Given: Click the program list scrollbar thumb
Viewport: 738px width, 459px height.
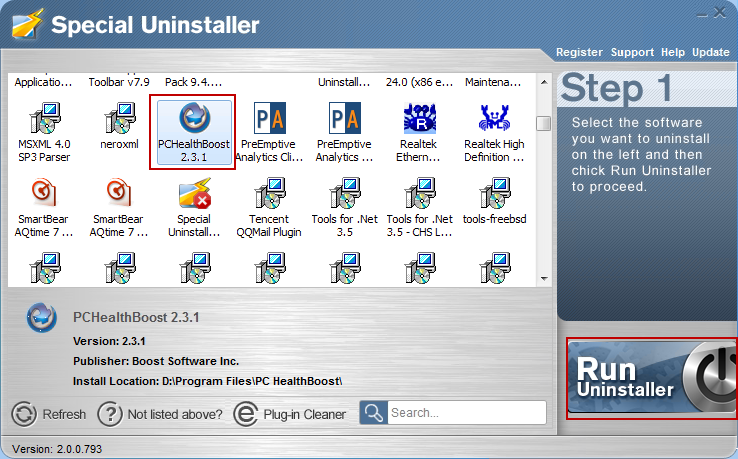Looking at the screenshot, I should click(x=544, y=123).
